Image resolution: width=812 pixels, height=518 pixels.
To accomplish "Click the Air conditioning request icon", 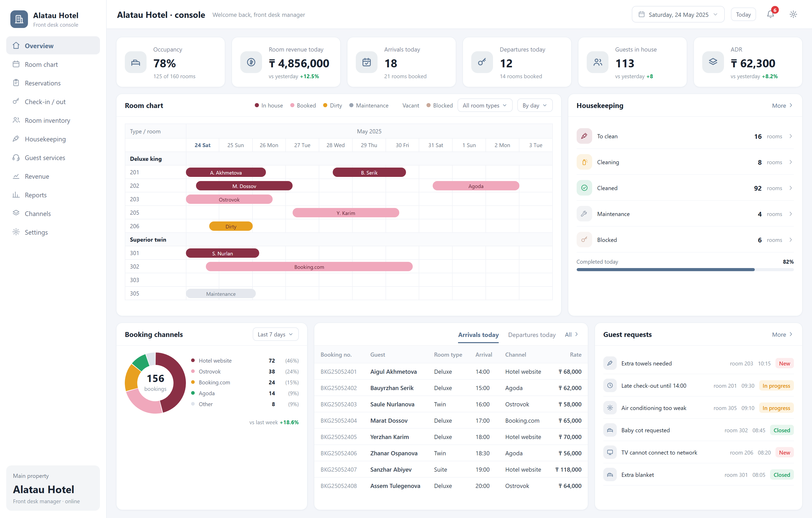I will 610,408.
